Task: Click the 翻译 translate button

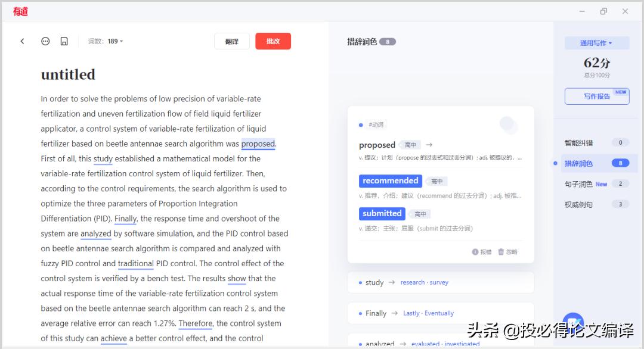Action: [231, 41]
